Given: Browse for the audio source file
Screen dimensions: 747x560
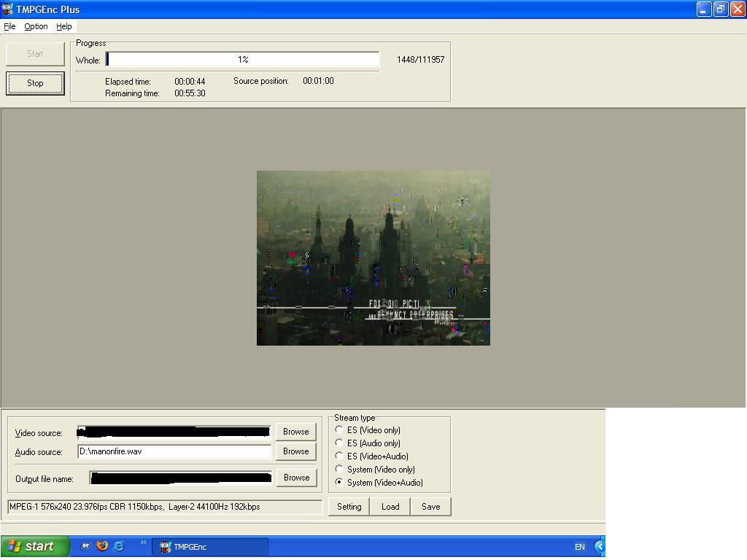Looking at the screenshot, I should 296,451.
